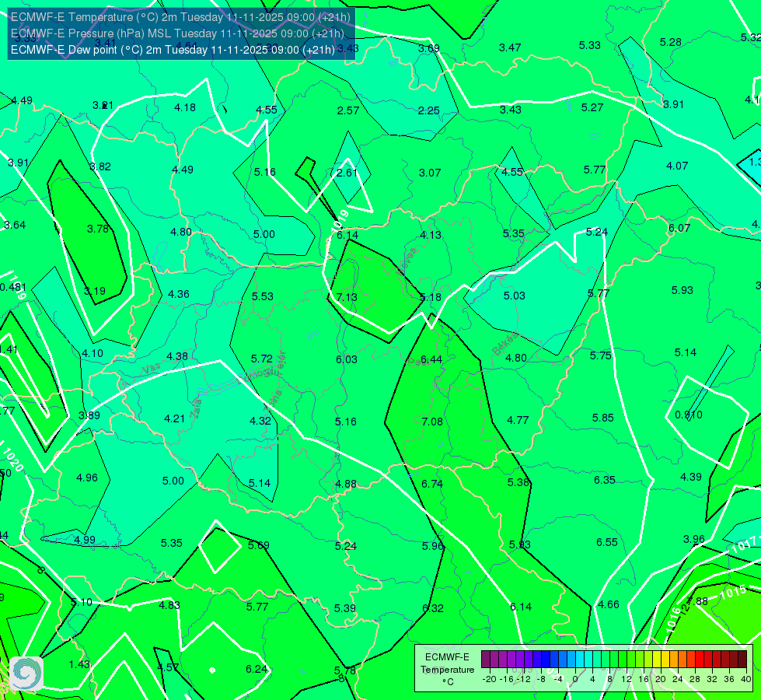Click the grid value 6.35
This screenshot has height=700, width=761.
tap(605, 480)
